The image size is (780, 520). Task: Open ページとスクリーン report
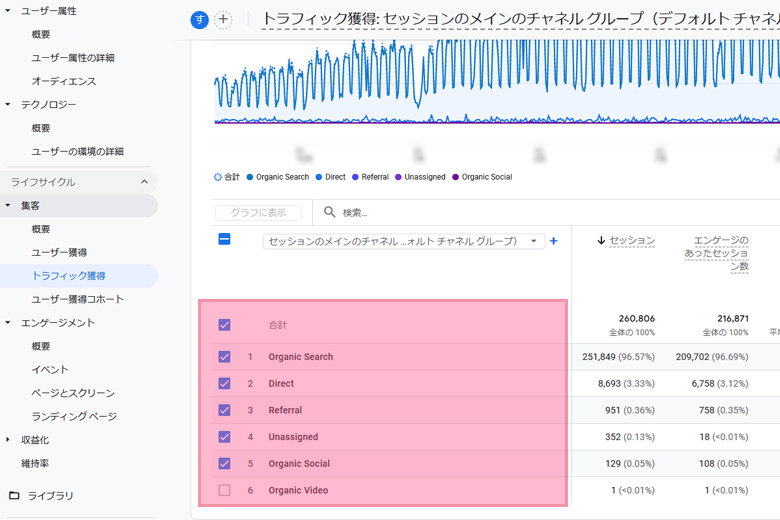[x=73, y=393]
